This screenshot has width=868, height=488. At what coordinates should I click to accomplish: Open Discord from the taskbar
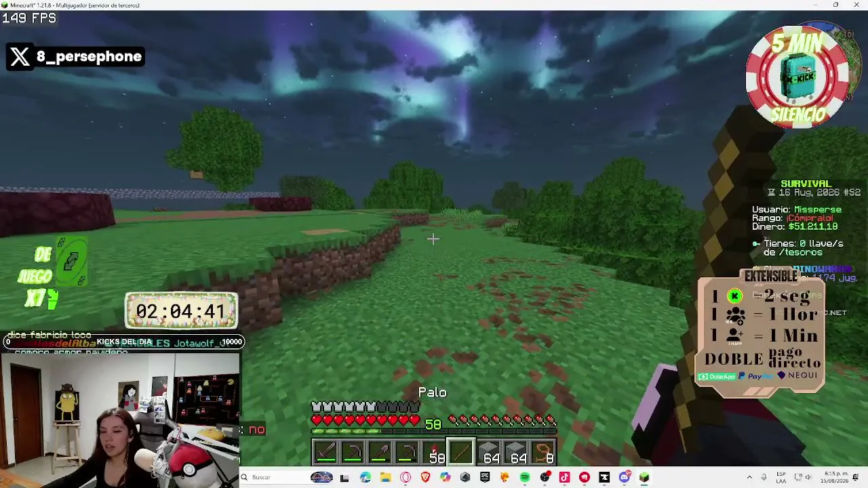tap(625, 477)
